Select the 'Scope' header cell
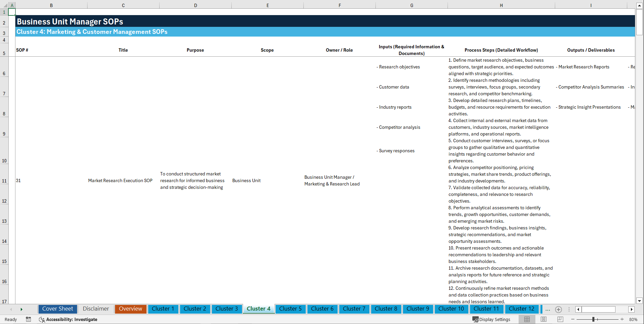The height and width of the screenshot is (324, 644). [267, 50]
